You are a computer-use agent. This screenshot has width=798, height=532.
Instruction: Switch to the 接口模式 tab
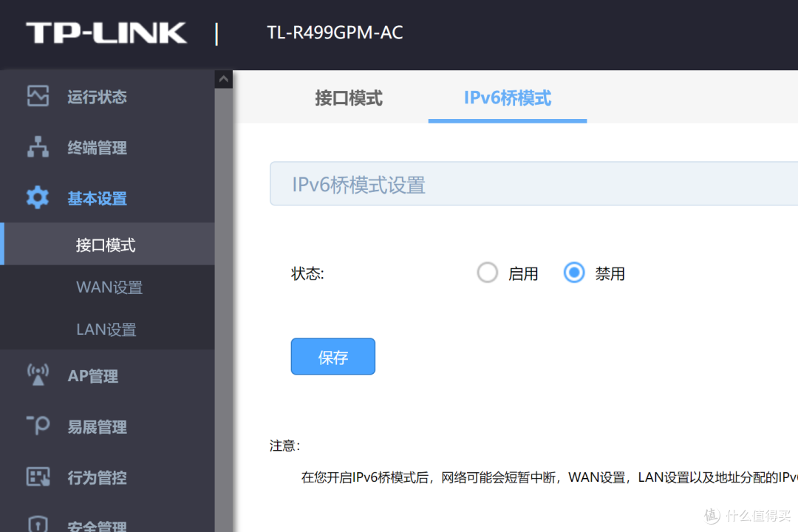point(348,98)
